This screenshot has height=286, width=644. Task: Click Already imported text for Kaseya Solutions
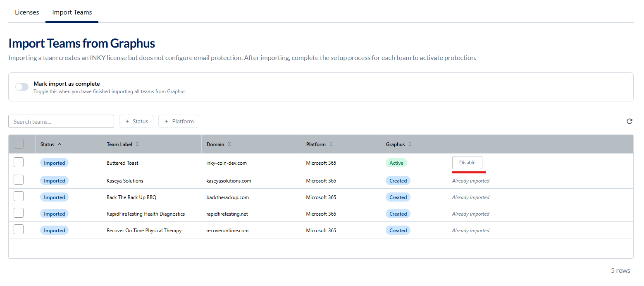[x=470, y=181]
